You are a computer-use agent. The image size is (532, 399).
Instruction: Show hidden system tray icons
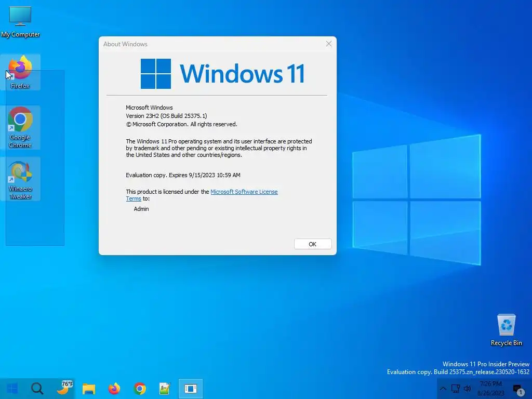[443, 389]
